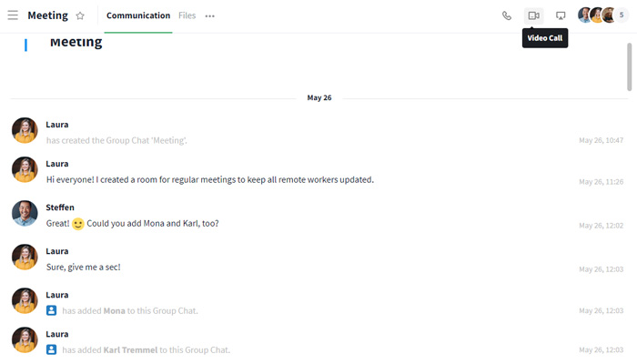Start a video call

(534, 15)
